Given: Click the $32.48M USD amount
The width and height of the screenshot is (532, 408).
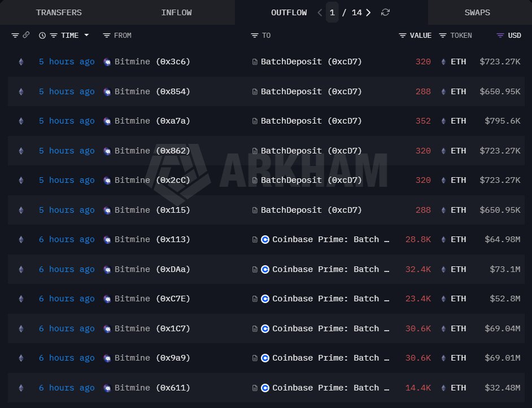Looking at the screenshot, I should click(503, 388).
